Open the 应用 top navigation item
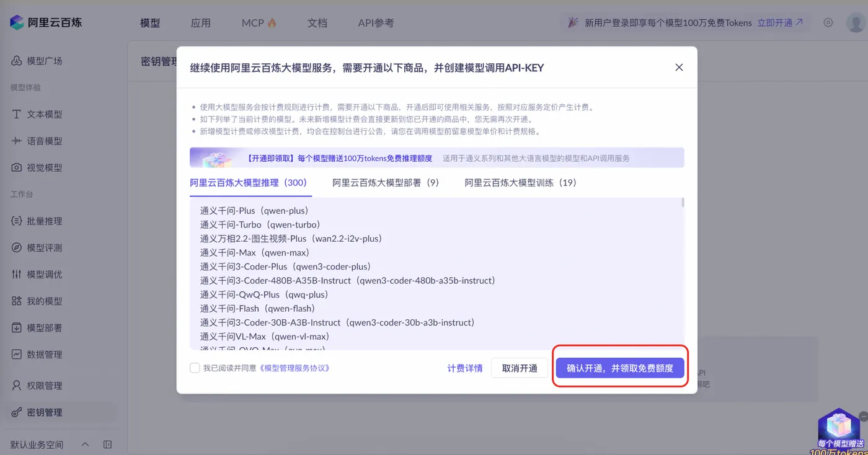The height and width of the screenshot is (455, 868). pos(201,23)
